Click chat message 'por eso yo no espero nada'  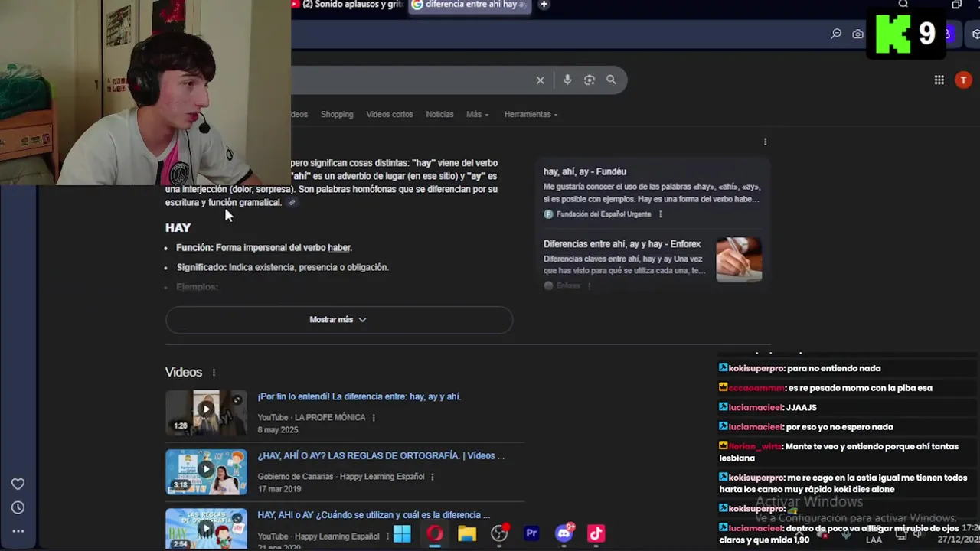tap(839, 427)
